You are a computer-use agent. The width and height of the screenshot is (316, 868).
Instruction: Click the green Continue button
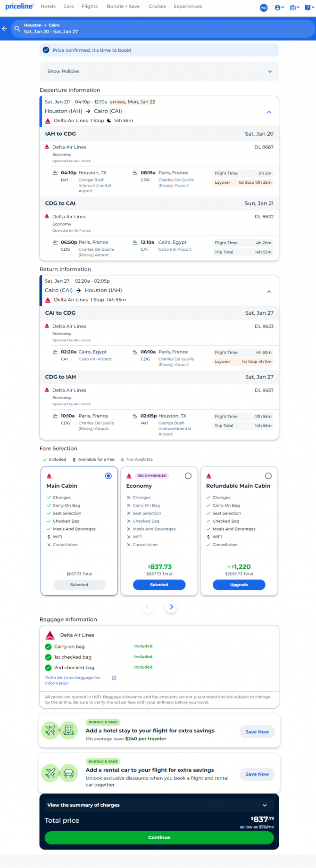pyautogui.click(x=159, y=837)
